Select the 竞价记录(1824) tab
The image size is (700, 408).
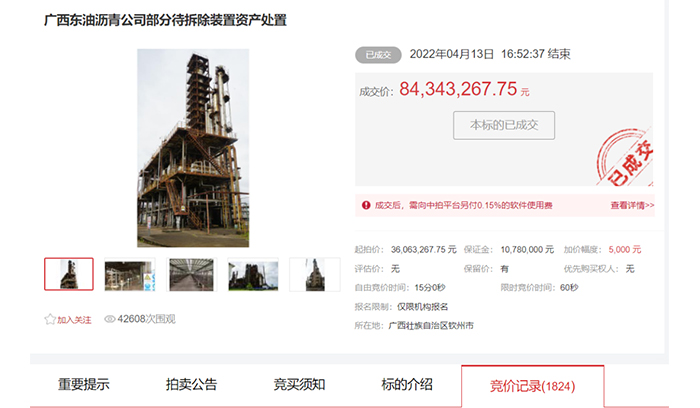tap(532, 386)
